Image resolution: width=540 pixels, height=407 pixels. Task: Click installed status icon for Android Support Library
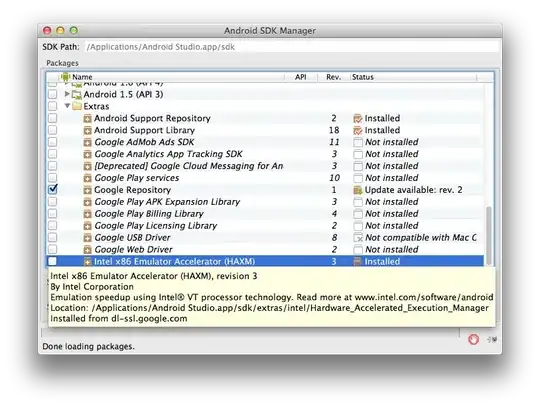(358, 131)
